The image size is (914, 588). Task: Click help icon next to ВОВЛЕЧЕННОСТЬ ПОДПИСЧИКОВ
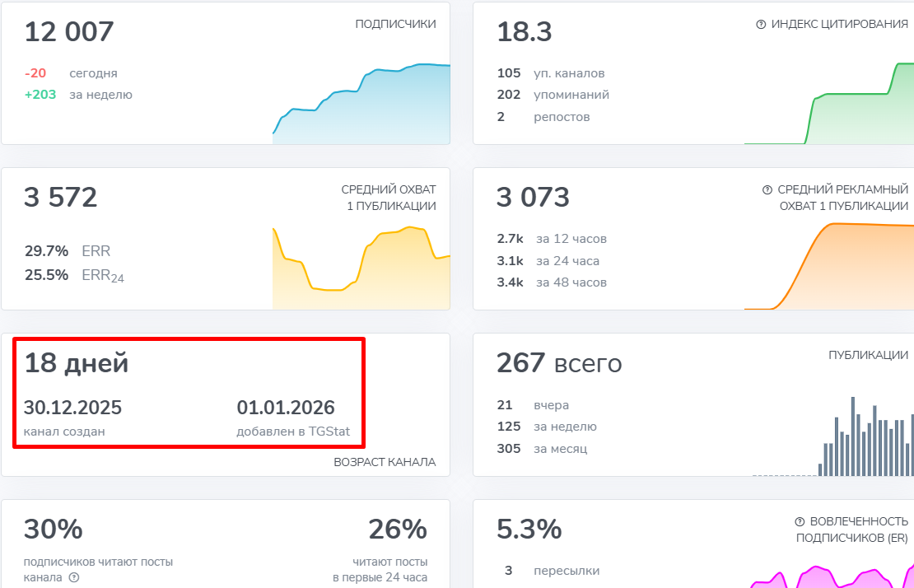pyautogui.click(x=799, y=522)
